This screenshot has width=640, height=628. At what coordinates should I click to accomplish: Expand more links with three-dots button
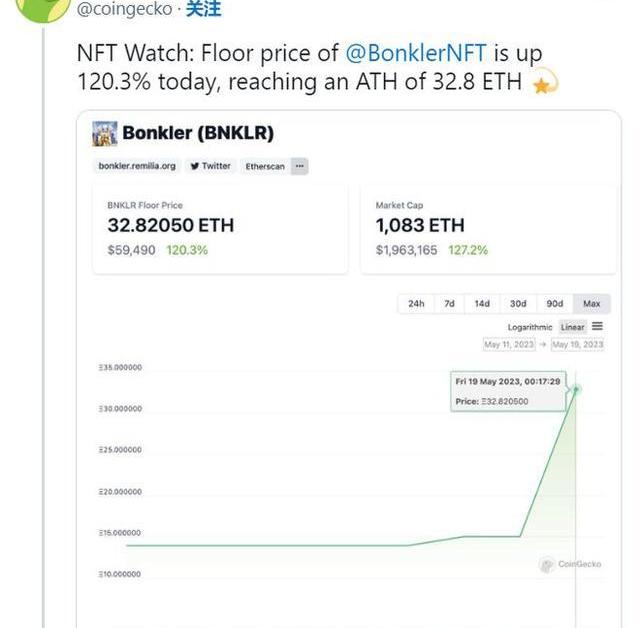point(300,166)
